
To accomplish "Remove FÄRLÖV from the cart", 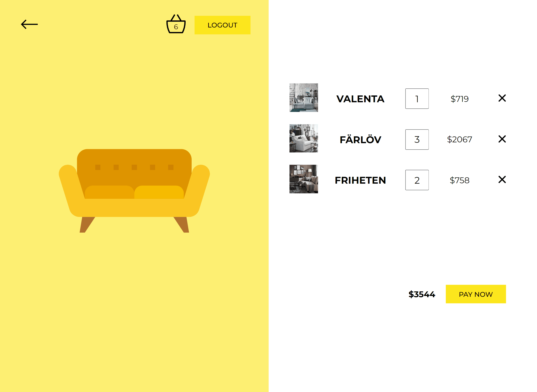I will [x=502, y=139].
